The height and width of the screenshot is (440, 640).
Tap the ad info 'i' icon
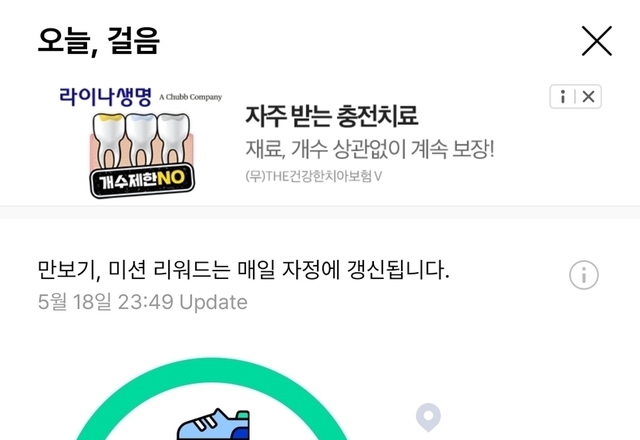tap(563, 97)
